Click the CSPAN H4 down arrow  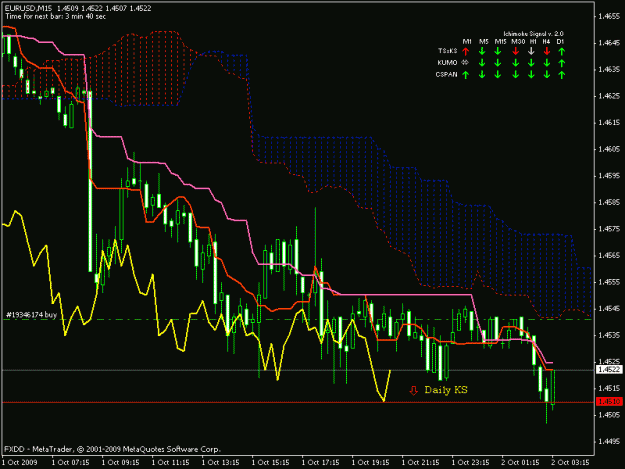coord(547,75)
